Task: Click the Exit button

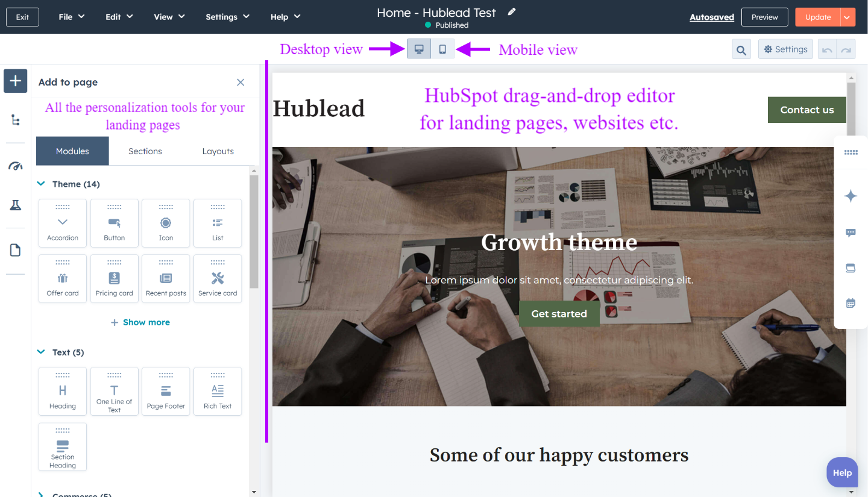Action: click(x=22, y=17)
